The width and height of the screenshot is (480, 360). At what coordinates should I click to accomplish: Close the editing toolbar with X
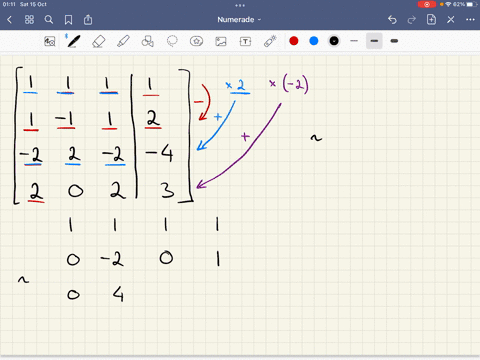[451, 20]
